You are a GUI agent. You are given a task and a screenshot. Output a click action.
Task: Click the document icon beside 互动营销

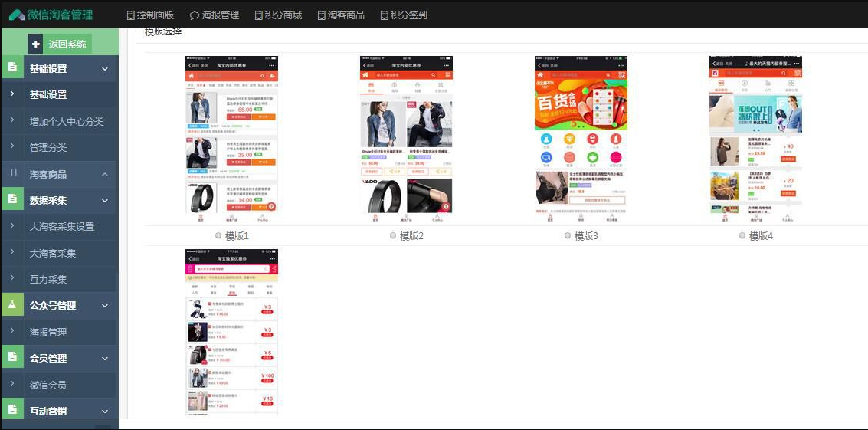[11, 411]
